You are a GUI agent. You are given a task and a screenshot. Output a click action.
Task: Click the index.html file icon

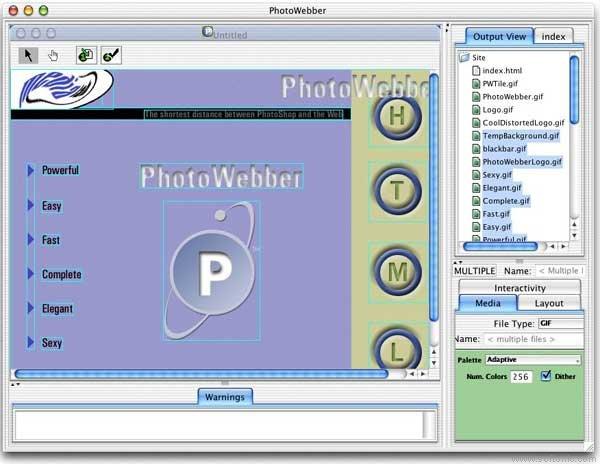[x=476, y=70]
